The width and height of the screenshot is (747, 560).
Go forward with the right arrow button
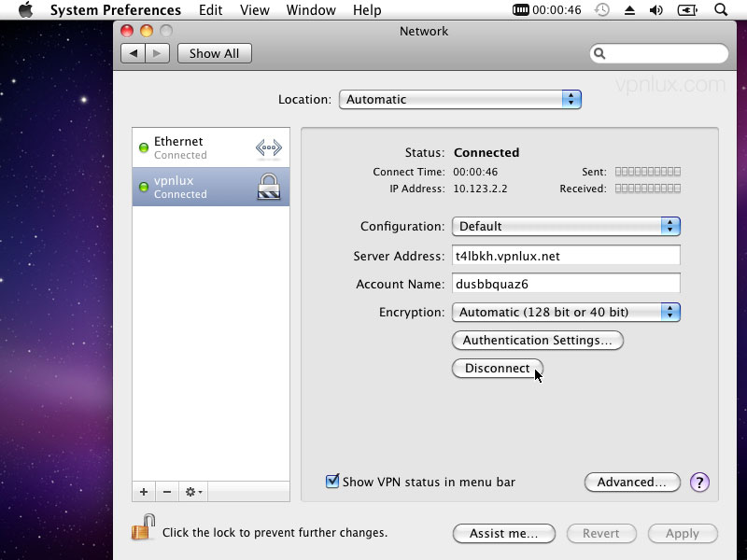(157, 53)
